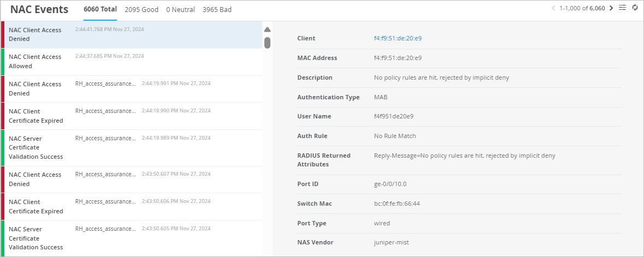Click the previous page arrow
The width and height of the screenshot is (644, 257).
(553, 8)
